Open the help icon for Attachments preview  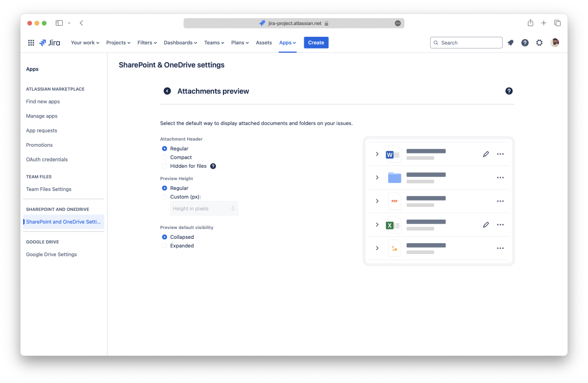[x=509, y=91]
